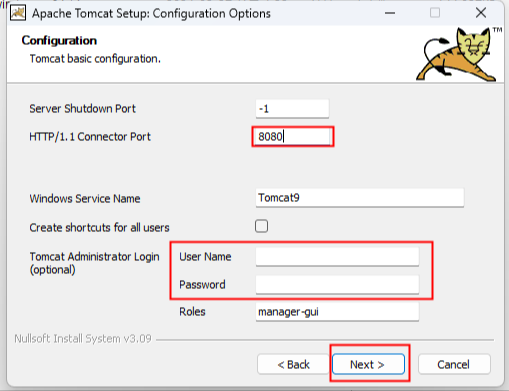This screenshot has height=391, width=509.
Task: Click the administrator User Name field
Action: [x=337, y=257]
